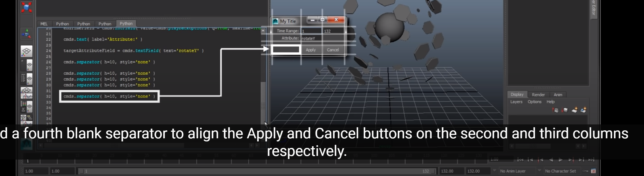Screen dimensions: 644x176
Task: Choose the Hypershade/Persp layout icon
Action: pos(26,107)
